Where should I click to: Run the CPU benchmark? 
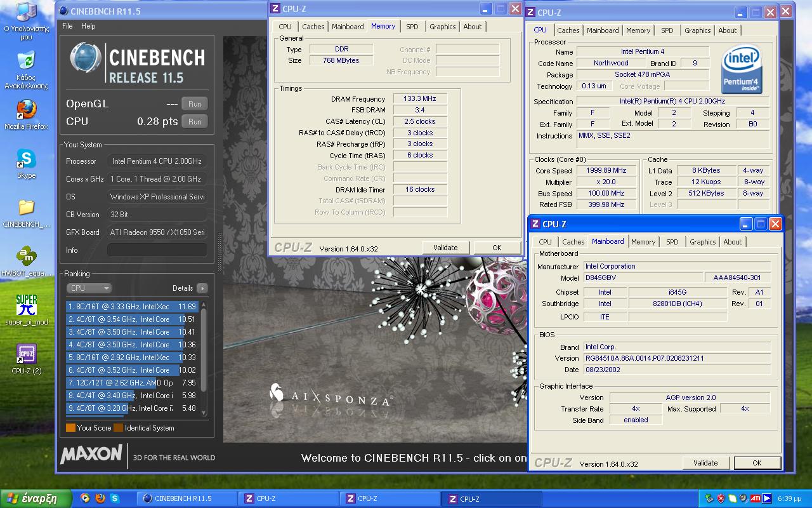[195, 122]
